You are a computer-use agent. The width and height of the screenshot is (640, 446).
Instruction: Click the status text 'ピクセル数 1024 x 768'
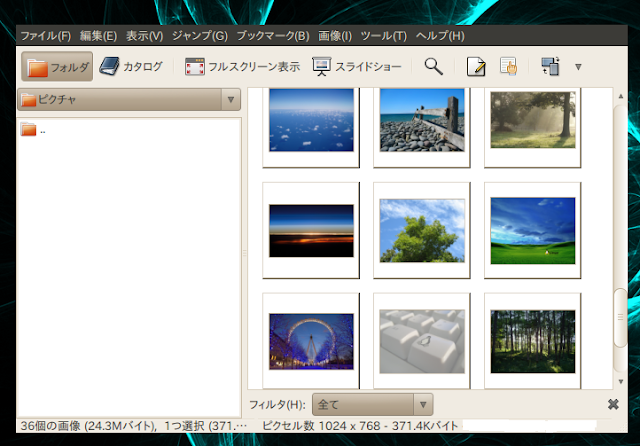point(321,426)
